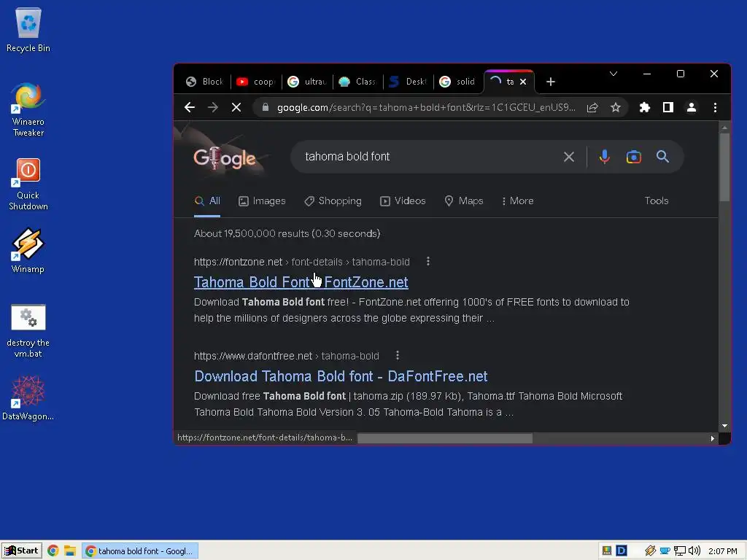Viewport: 747px width, 560px height.
Task: Expand the More search filters
Action: click(517, 201)
